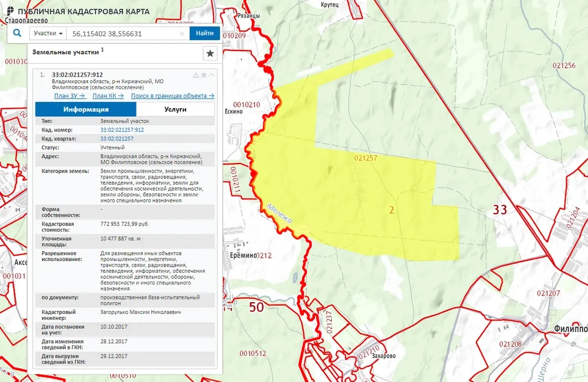588x382 pixels.
Task: Click the Земельные участки results heading
Action: click(x=66, y=52)
